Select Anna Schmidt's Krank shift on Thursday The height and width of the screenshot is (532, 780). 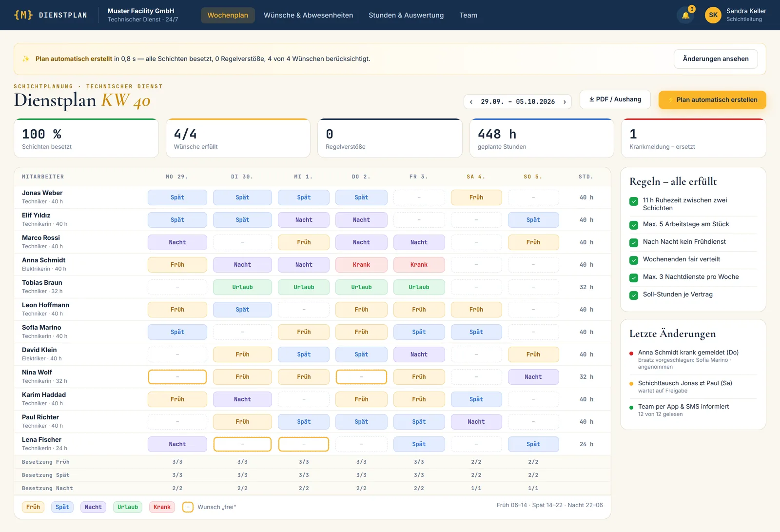[x=361, y=265]
